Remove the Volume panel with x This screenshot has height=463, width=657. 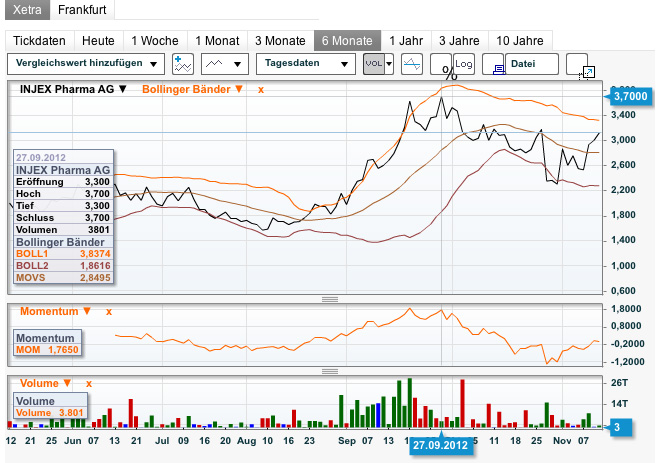coord(89,383)
